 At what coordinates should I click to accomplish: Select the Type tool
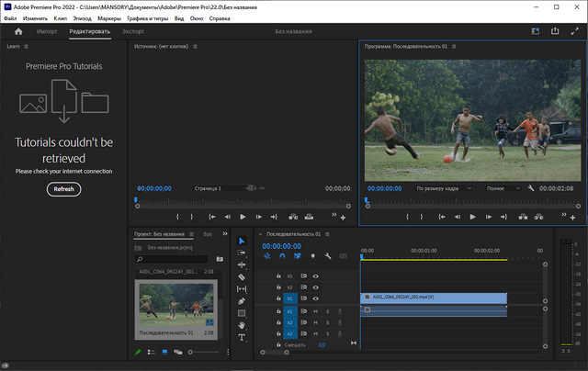[x=242, y=337]
